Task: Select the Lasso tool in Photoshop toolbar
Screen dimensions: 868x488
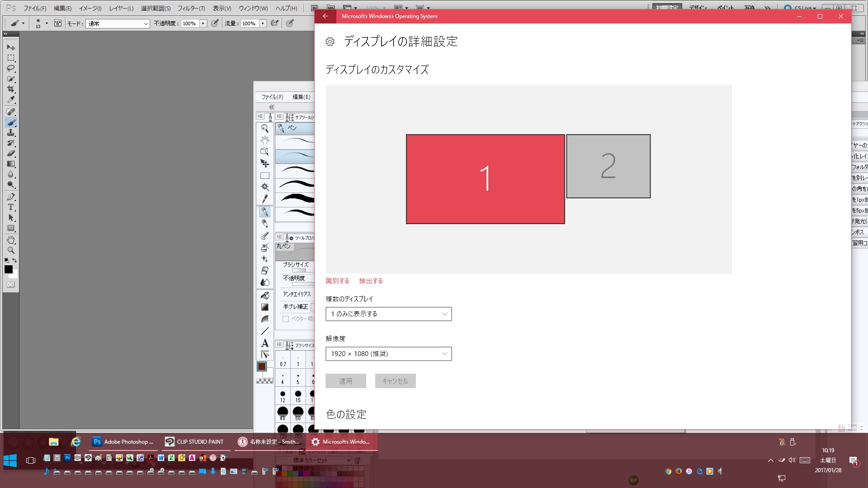Action: click(x=11, y=68)
